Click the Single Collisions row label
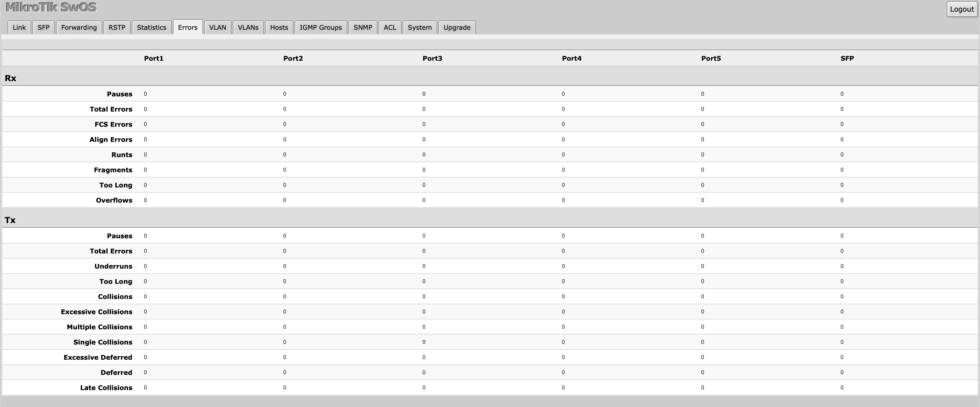This screenshot has height=407, width=980. 103,343
